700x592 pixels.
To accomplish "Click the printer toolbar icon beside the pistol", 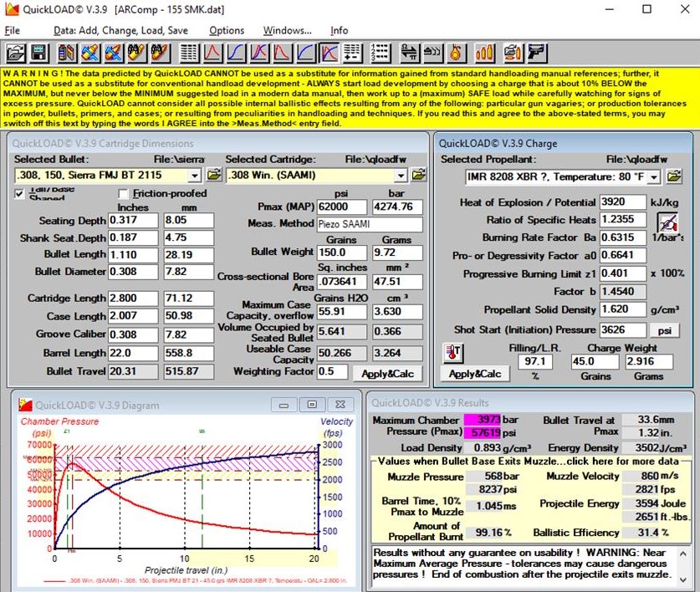I will 513,53.
